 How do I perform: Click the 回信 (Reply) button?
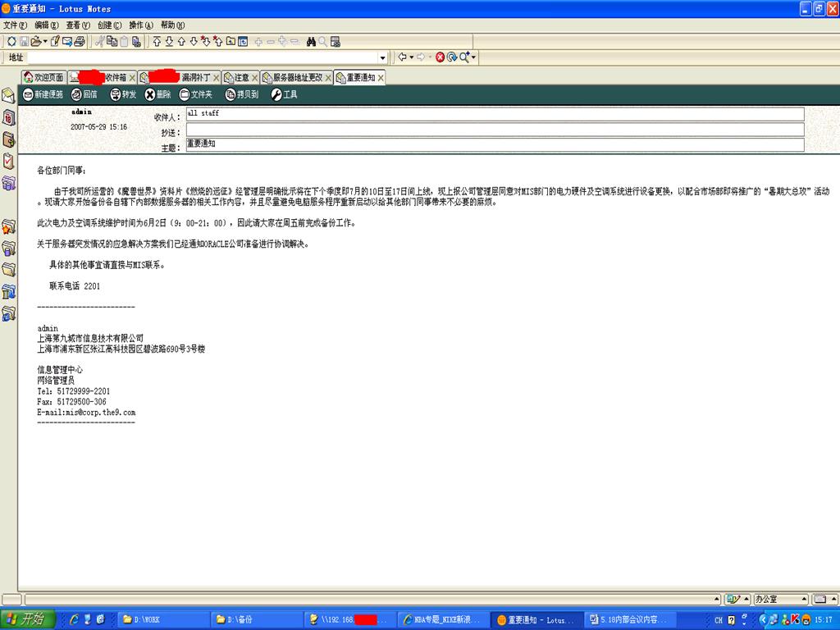click(84, 94)
